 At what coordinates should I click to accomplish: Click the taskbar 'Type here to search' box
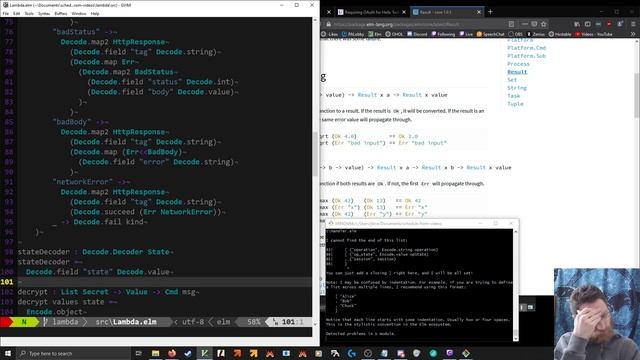[x=73, y=353]
